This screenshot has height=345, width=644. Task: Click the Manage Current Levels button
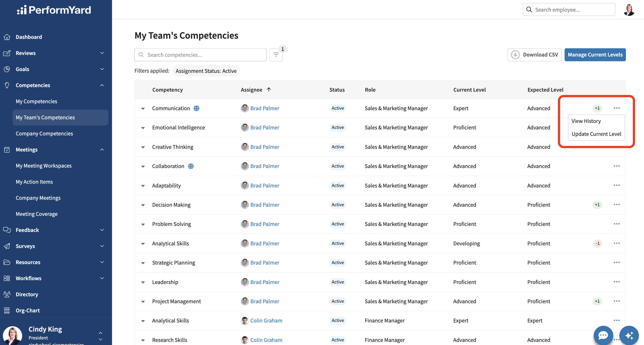coord(595,55)
